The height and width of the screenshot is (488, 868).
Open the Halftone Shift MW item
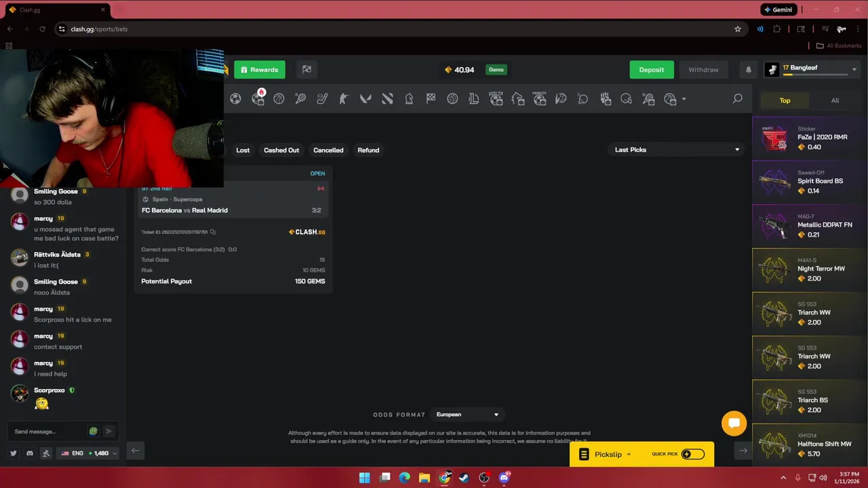point(810,446)
